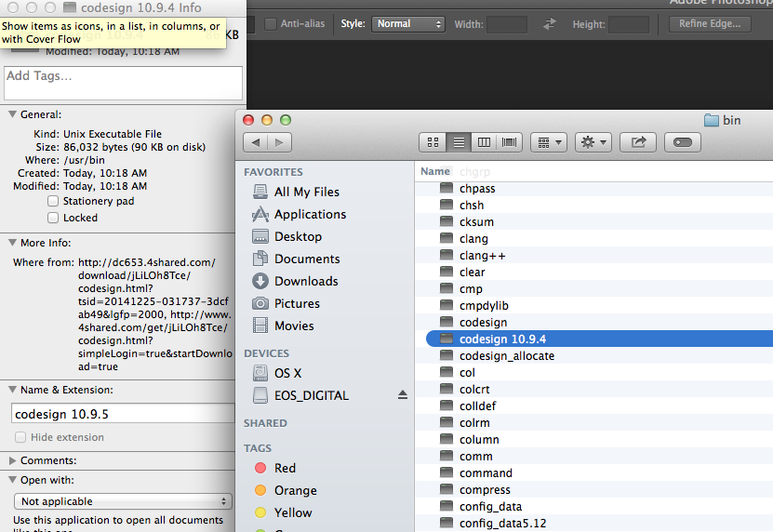Select the config_data5.12 file
The width and height of the screenshot is (773, 532).
point(593,523)
